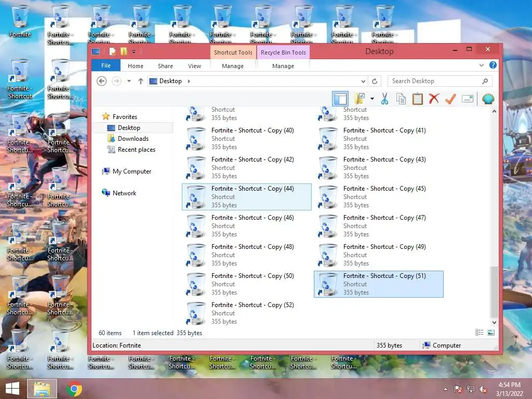Click the chevron after Desktop in address bar
The width and height of the screenshot is (532, 399).
pyautogui.click(x=189, y=81)
